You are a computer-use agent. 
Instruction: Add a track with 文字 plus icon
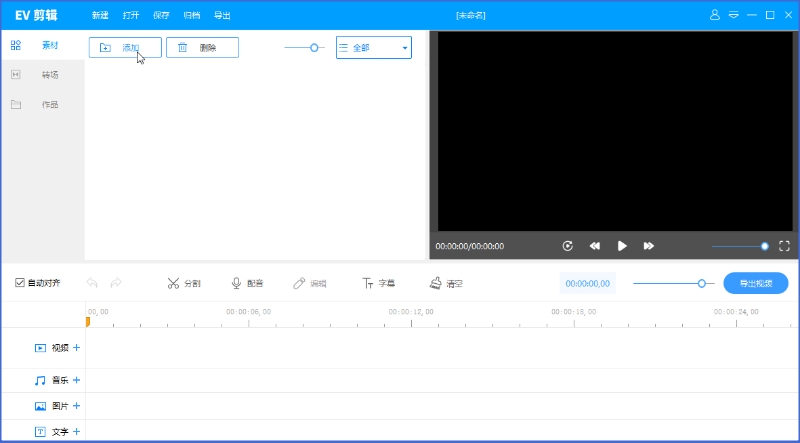[x=77, y=432]
